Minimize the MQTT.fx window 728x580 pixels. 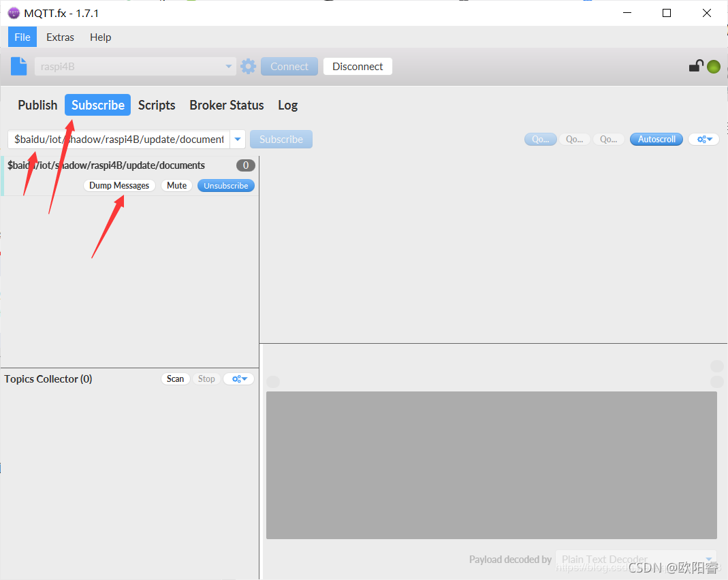[x=627, y=13]
